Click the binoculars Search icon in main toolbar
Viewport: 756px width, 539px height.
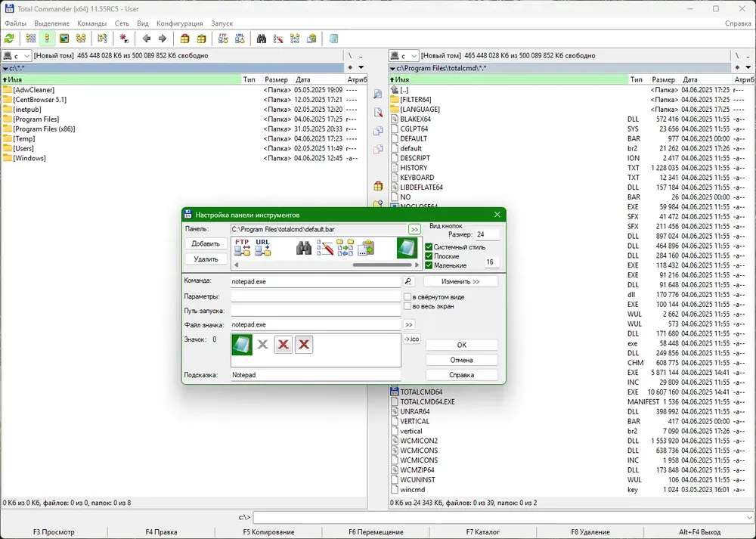pos(262,39)
